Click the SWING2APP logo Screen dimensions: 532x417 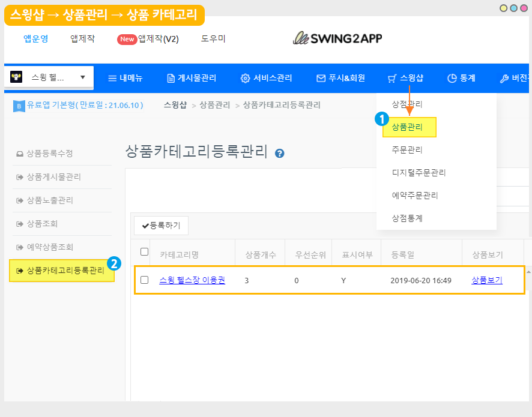(x=337, y=38)
